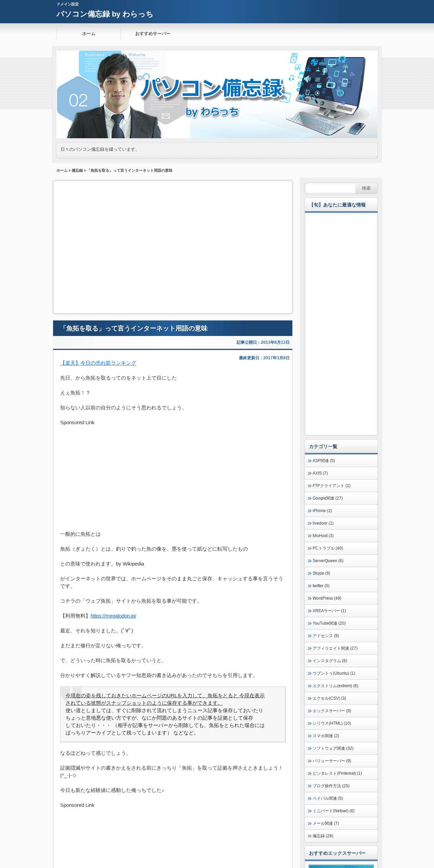Click the first Sponsored Link label
This screenshot has width=434, height=868.
[x=77, y=423]
